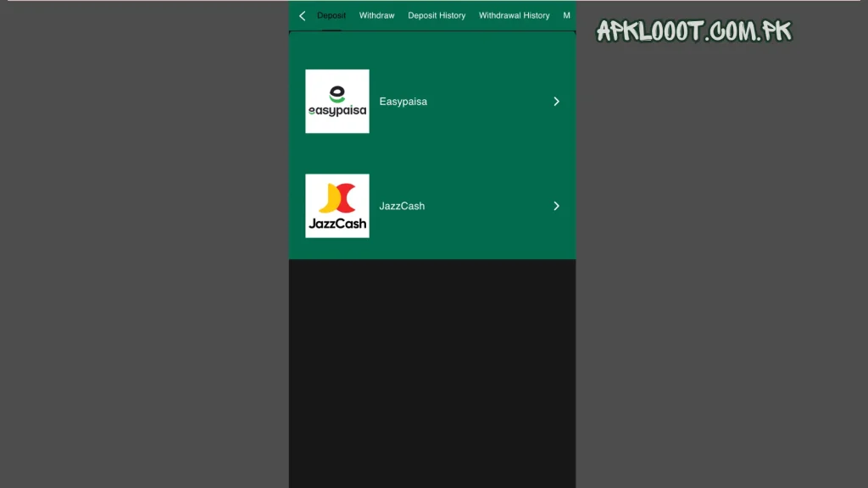This screenshot has width=868, height=488.
Task: Expand JazzCash option with its chevron
Action: tap(556, 206)
